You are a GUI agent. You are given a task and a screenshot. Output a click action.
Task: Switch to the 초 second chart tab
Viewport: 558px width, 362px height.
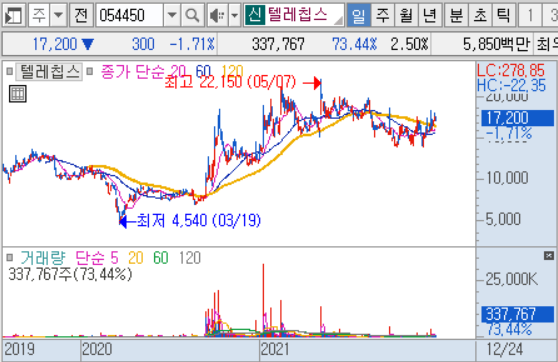point(480,15)
